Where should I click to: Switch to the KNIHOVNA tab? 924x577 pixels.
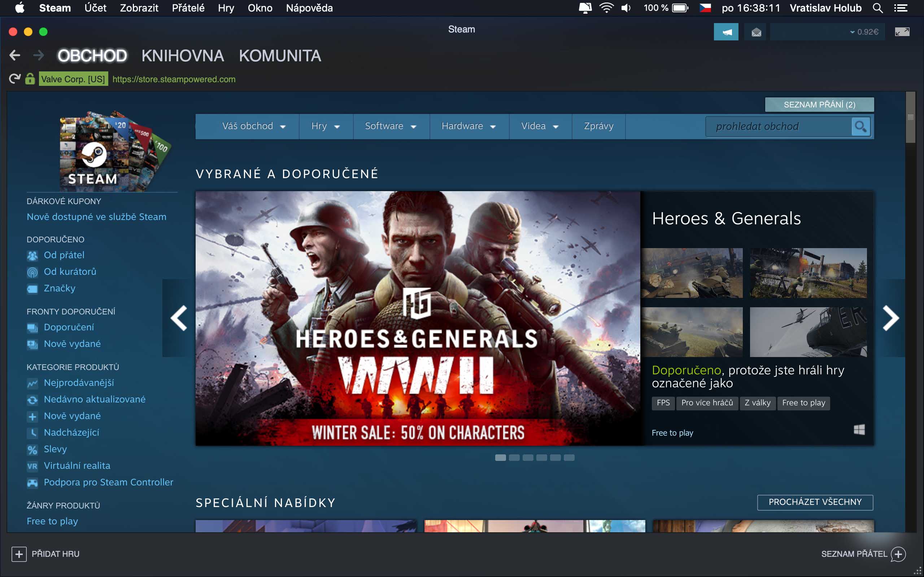click(x=183, y=56)
